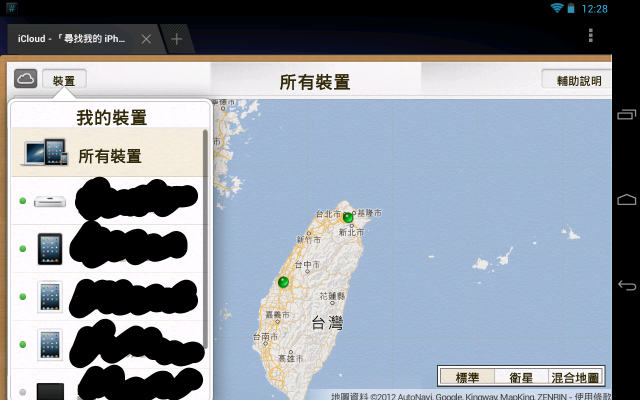Open the browser overflow menu
Viewport: 640px width, 400px height.
pos(590,36)
